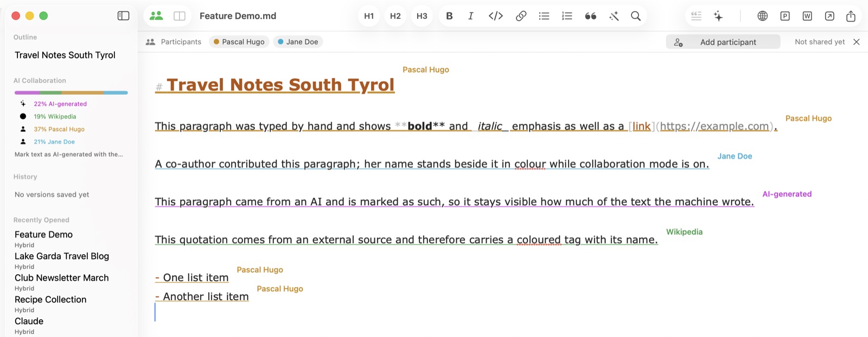Click 'Mark text as AI-generated' hint
This screenshot has height=337, width=868.
(69, 154)
